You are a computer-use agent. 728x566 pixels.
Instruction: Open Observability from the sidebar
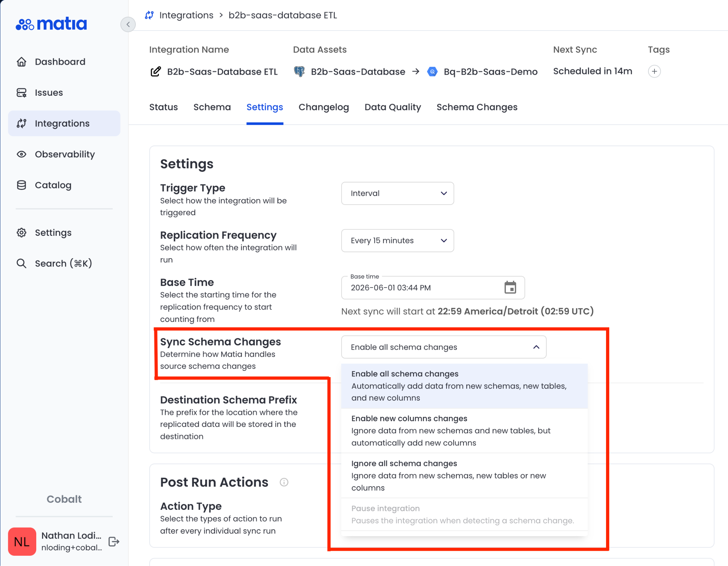click(x=64, y=154)
